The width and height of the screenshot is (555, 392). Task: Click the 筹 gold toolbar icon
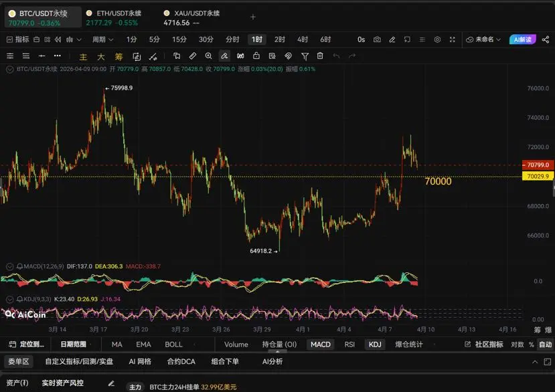118,57
